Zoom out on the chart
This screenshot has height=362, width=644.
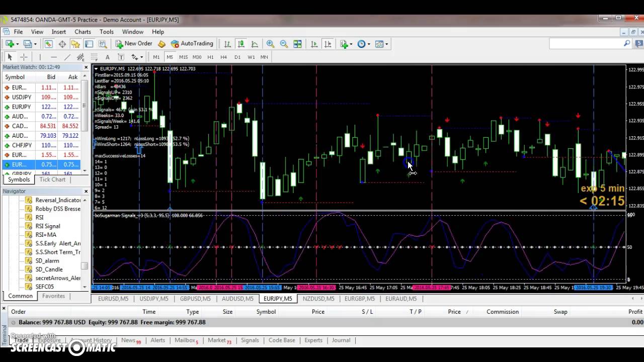(284, 44)
